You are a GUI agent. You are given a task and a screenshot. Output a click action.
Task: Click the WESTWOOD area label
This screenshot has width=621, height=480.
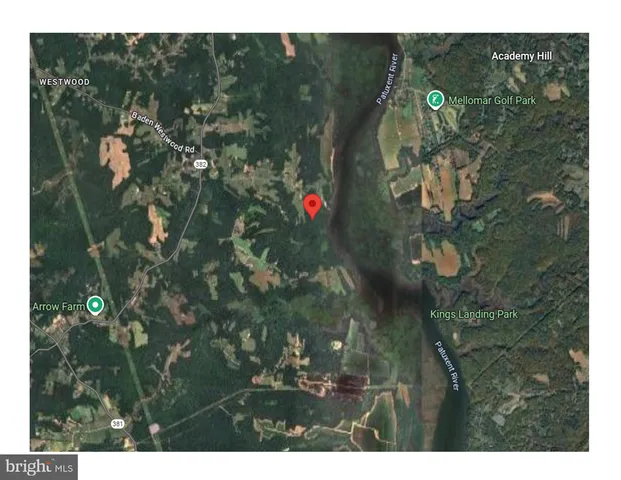click(64, 82)
